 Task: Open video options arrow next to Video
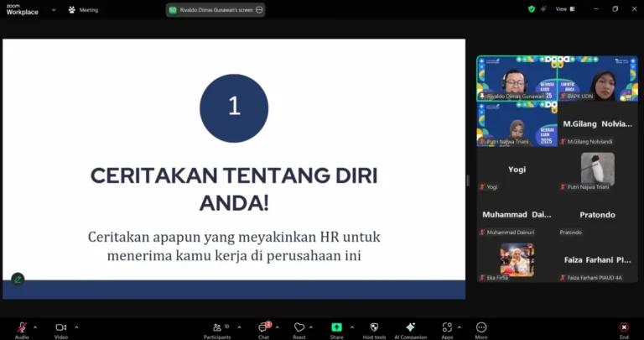[76, 327]
